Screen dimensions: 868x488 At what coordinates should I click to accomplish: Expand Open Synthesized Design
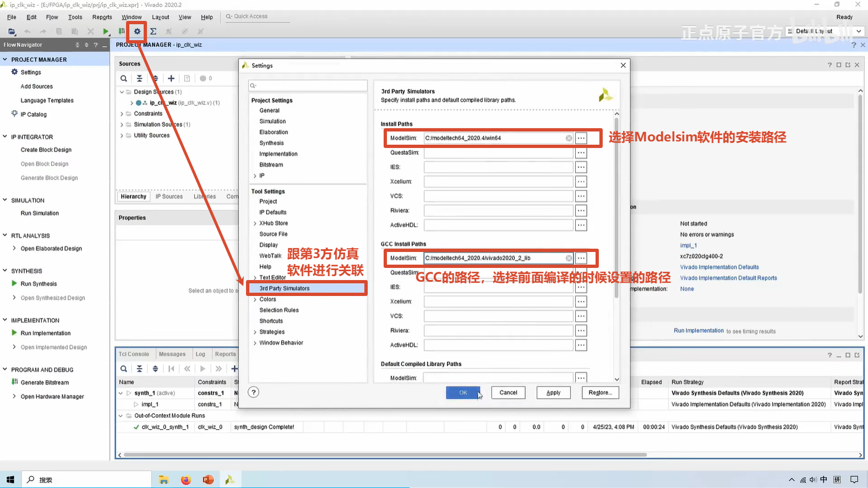coord(14,298)
